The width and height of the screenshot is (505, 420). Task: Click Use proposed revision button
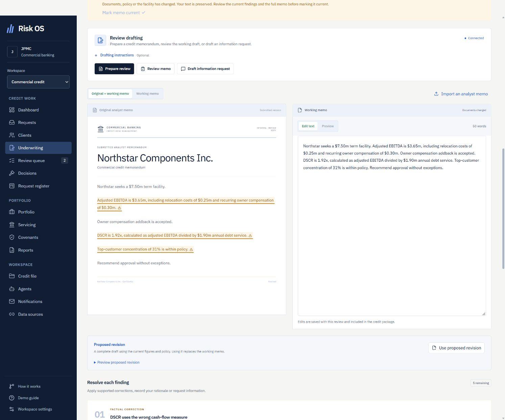[456, 348]
